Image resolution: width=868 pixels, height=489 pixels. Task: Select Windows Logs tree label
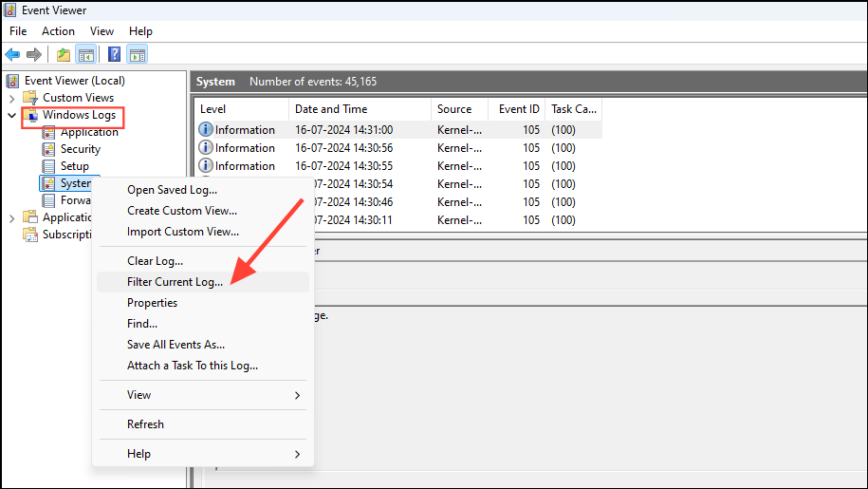(x=79, y=115)
